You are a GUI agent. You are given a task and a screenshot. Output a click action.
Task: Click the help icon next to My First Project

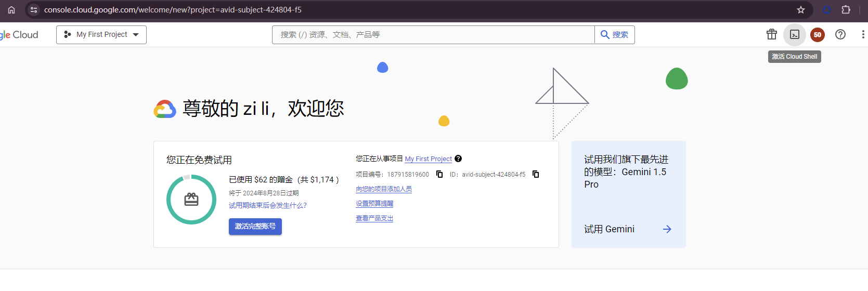click(458, 158)
